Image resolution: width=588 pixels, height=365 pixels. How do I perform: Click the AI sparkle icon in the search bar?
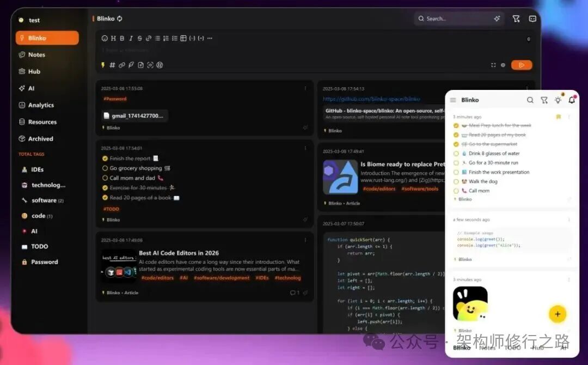tap(497, 18)
